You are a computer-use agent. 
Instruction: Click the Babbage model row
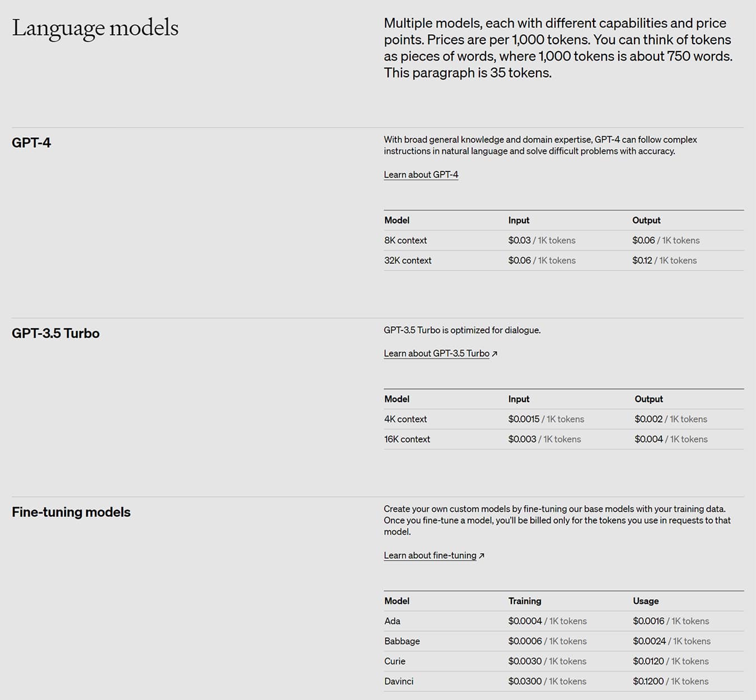tap(402, 641)
